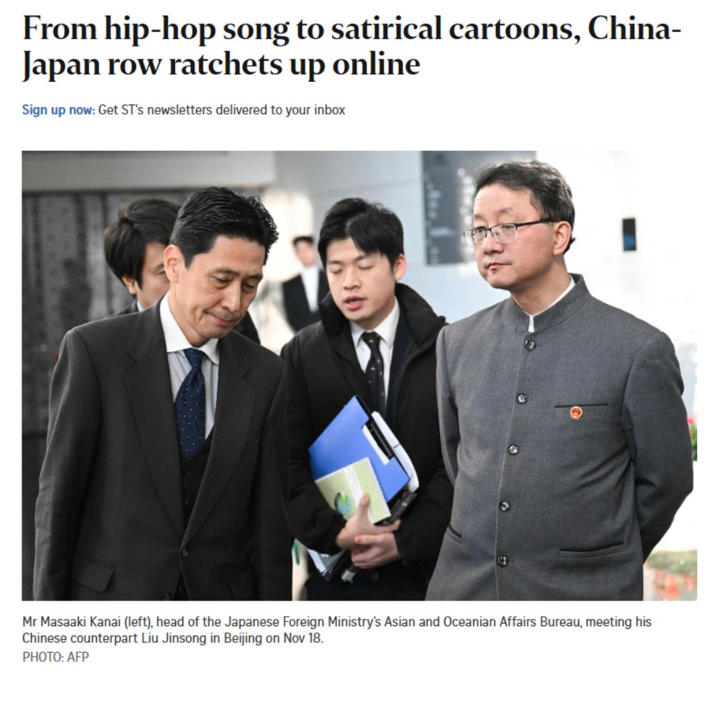Click the "PHOTO: AFP" credit line
Screen dimensions: 728x728
pyautogui.click(x=56, y=657)
